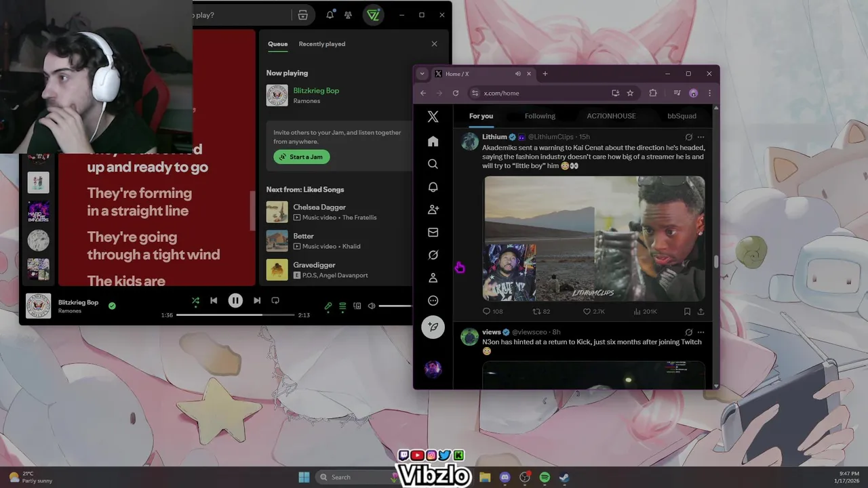Switch to Queue tab in Spotify
868x488 pixels.
pyautogui.click(x=277, y=44)
